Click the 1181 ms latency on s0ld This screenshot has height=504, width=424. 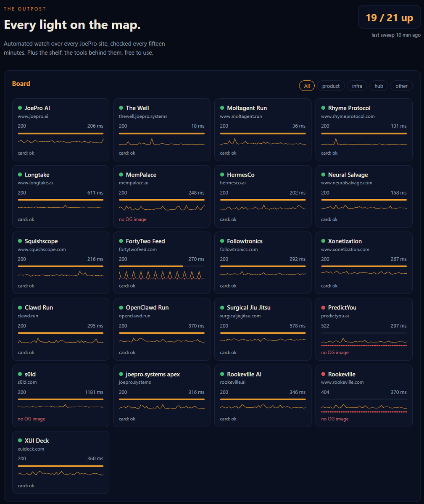coord(94,392)
